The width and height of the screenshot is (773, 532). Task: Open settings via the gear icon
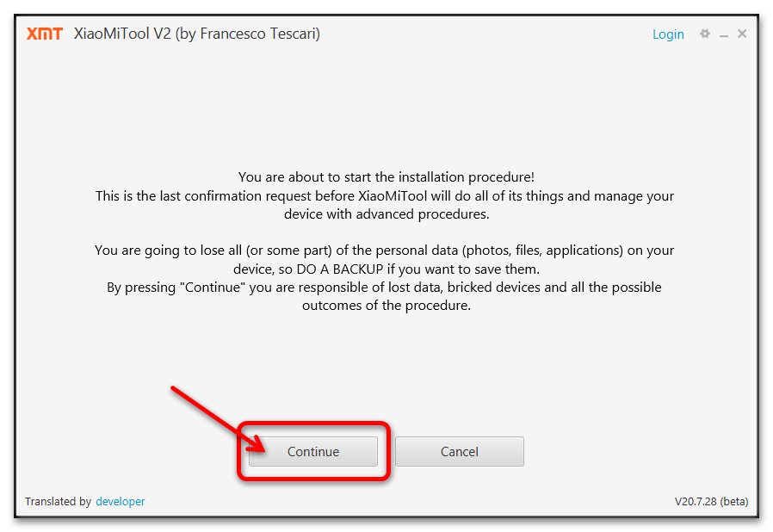705,34
